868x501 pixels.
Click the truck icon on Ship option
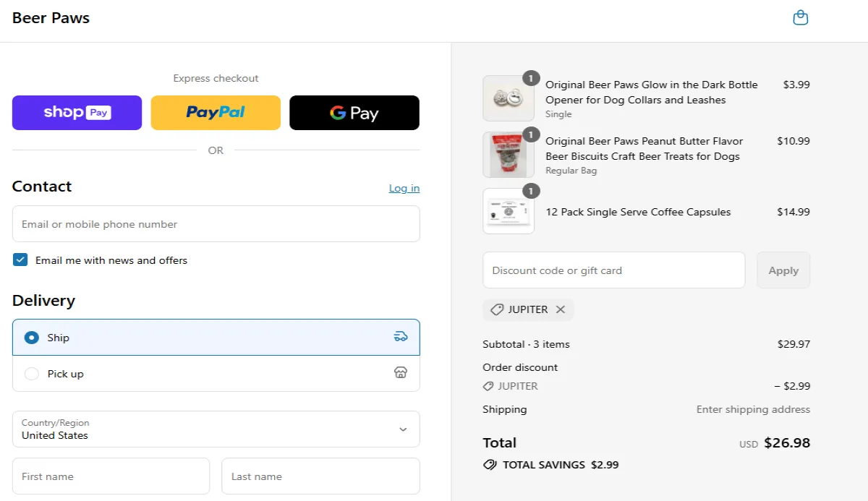click(x=401, y=337)
